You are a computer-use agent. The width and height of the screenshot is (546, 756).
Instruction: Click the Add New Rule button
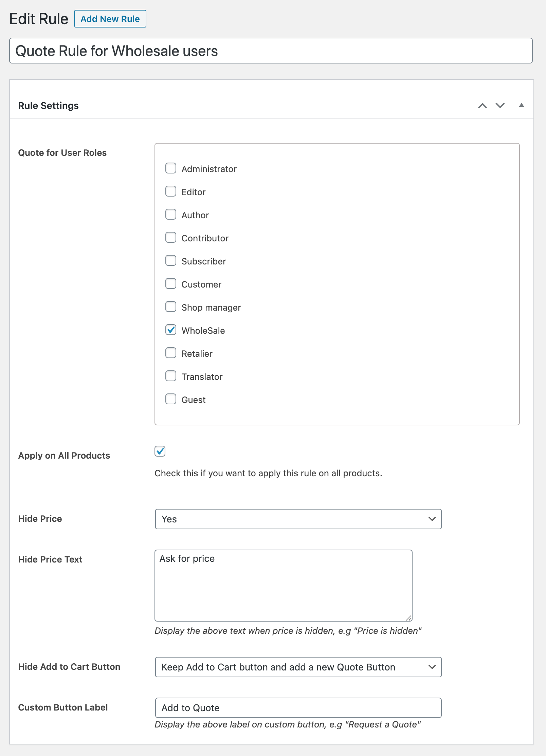tap(110, 19)
